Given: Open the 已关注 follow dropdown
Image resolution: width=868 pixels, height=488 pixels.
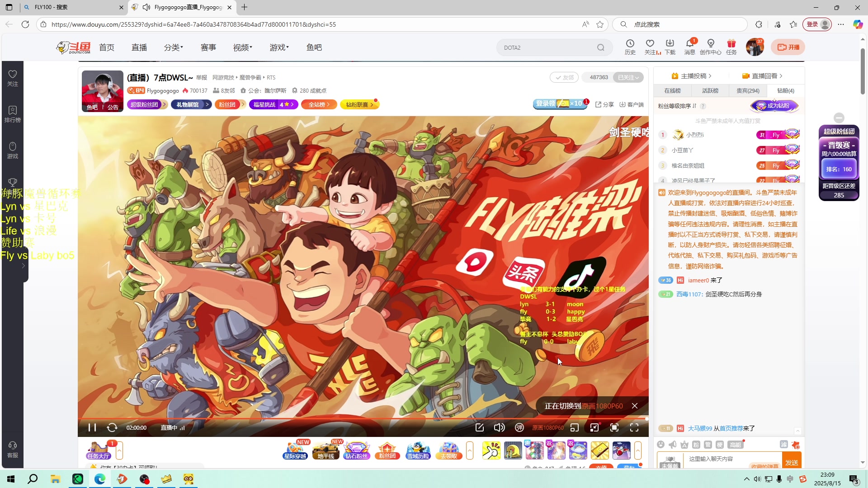Looking at the screenshot, I should (628, 77).
